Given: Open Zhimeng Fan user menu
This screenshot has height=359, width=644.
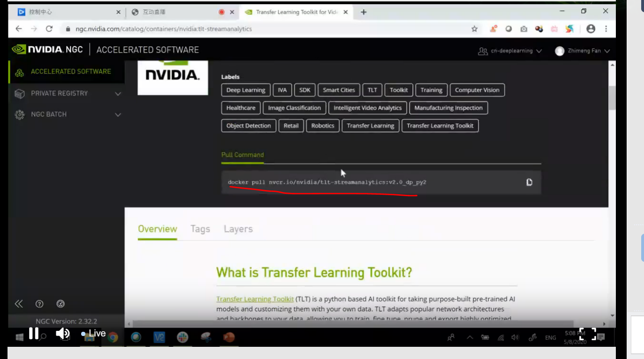Looking at the screenshot, I should click(x=582, y=51).
